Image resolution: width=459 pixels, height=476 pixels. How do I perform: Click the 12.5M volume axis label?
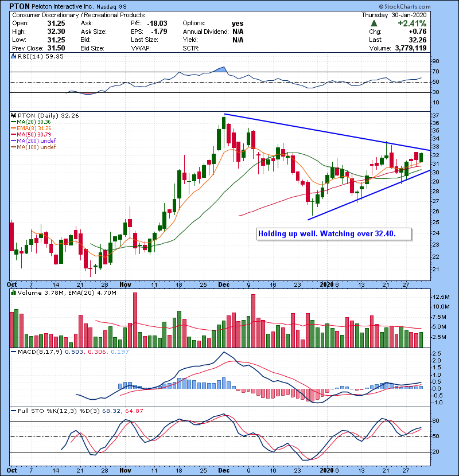(x=441, y=297)
